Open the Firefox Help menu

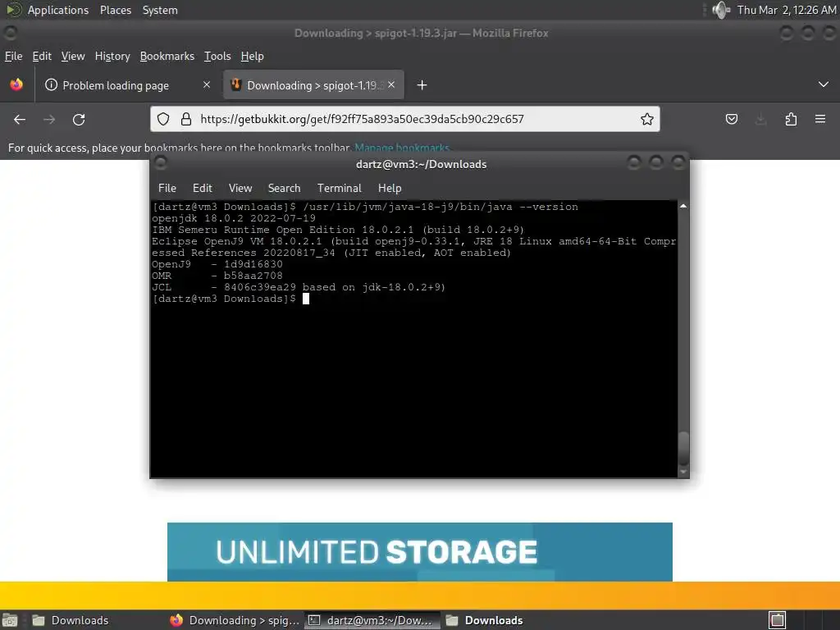point(253,57)
